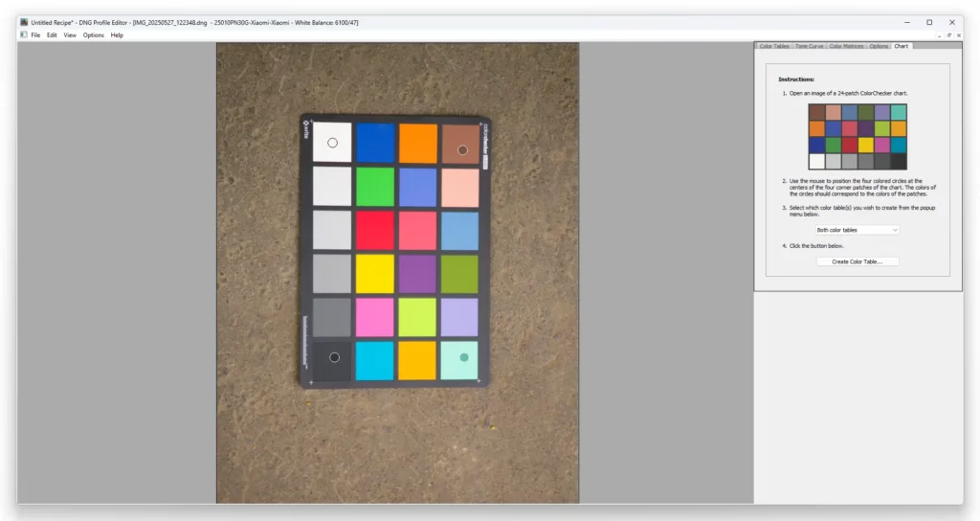Open the Help menu
Image resolution: width=980 pixels, height=521 pixels.
(x=117, y=35)
